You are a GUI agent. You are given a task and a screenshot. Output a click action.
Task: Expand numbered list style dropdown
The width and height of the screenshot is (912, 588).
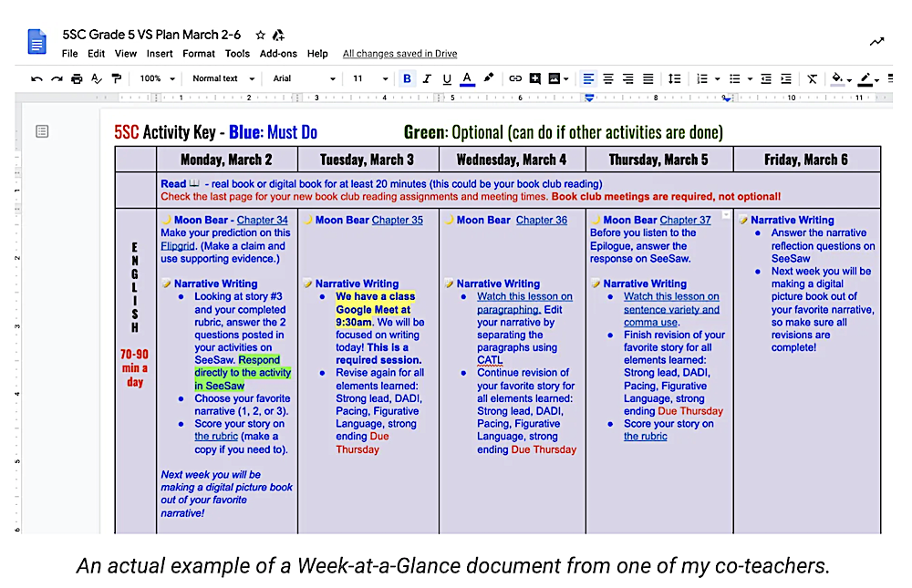click(717, 79)
